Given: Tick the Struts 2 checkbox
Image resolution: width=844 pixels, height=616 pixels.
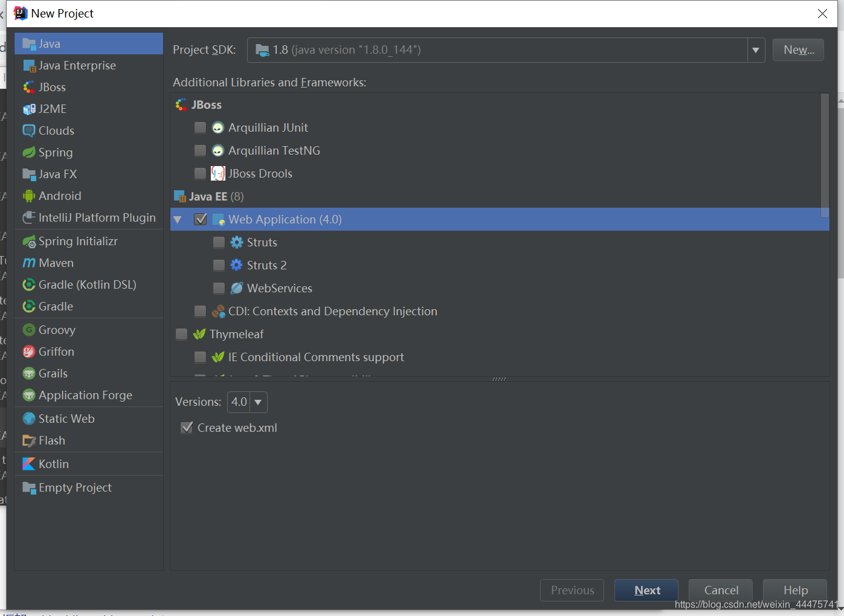Looking at the screenshot, I should [x=219, y=266].
